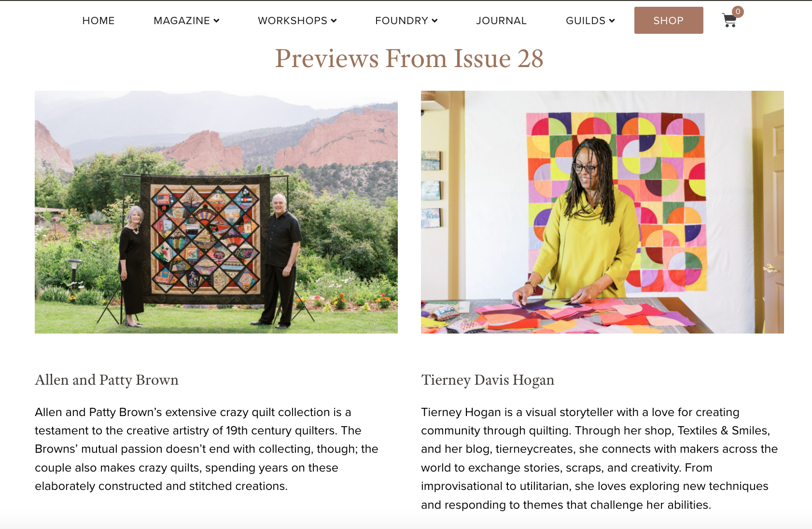This screenshot has width=812, height=529.
Task: Select the Foundry menu label
Action: coord(402,21)
